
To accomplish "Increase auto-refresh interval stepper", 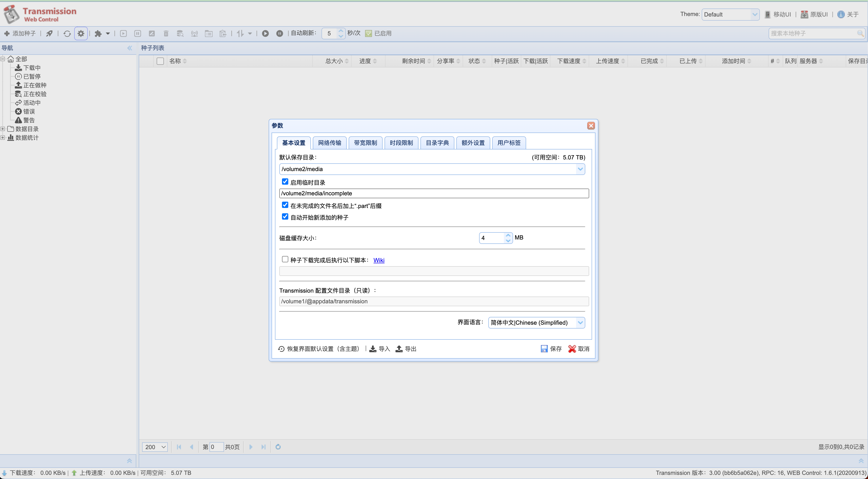I will (341, 31).
